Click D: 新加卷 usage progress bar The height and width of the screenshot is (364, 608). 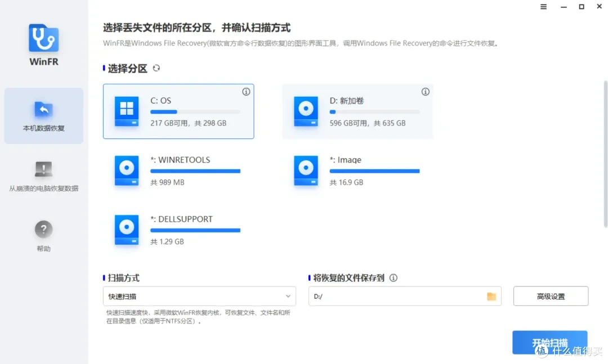(374, 112)
